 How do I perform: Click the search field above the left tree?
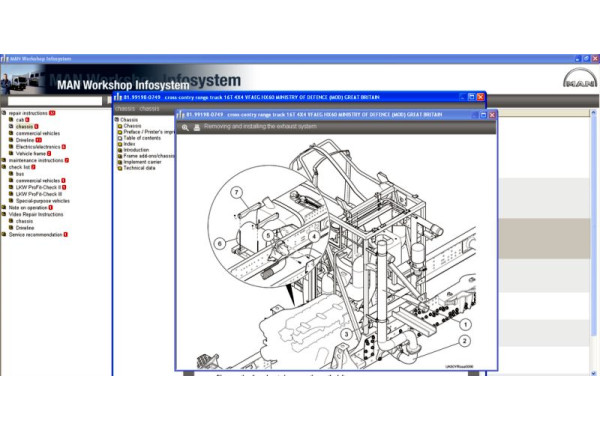point(52,101)
